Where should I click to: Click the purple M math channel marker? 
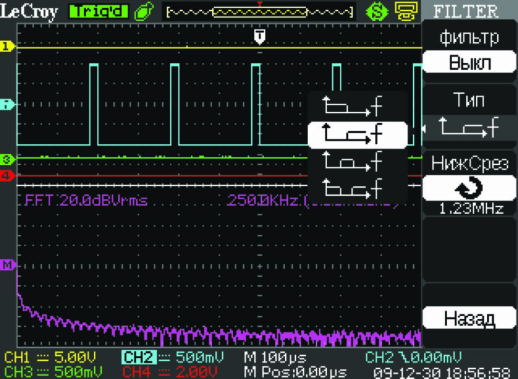click(x=8, y=265)
